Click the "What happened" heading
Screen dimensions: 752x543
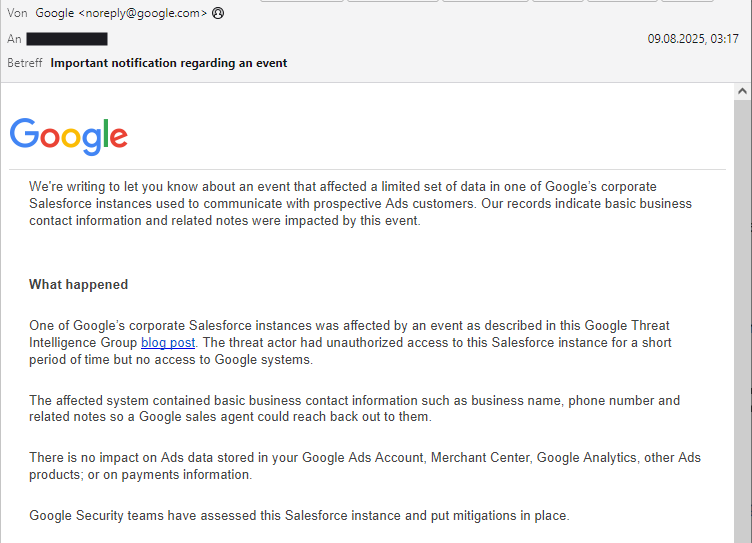pyautogui.click(x=79, y=285)
